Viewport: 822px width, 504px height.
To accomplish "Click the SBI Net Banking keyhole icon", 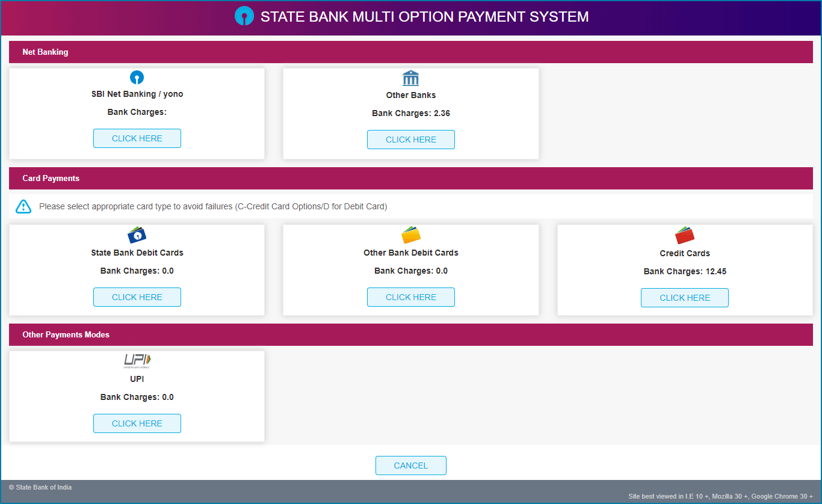I will tap(137, 78).
